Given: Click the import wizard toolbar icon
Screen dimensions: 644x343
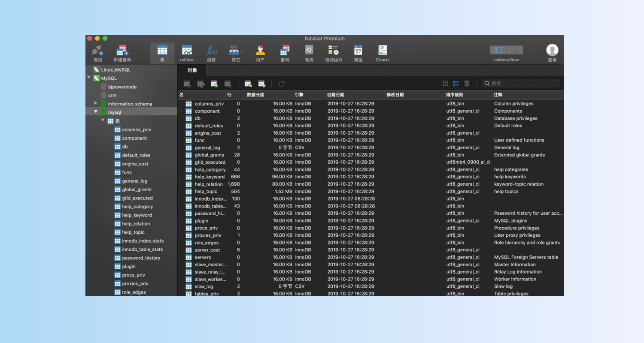Looking at the screenshot, I should (248, 84).
